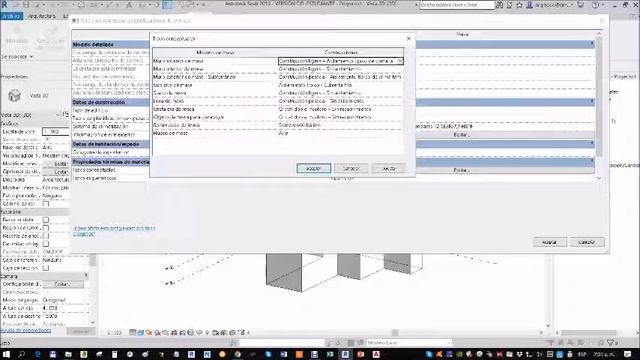This screenshot has height=360, width=640.
Task: Click the Vista 3D type selector icon
Action: tap(14, 96)
